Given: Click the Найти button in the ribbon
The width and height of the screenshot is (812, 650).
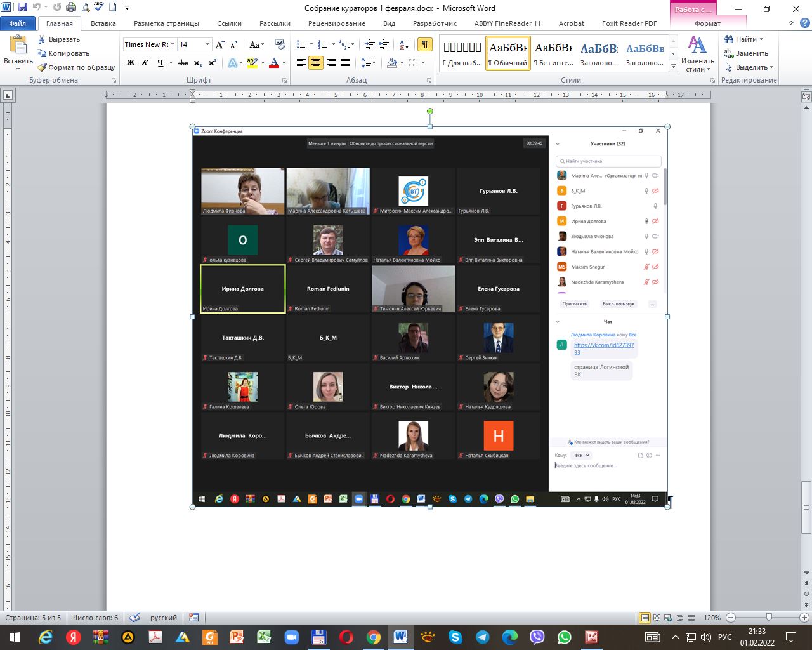Looking at the screenshot, I should point(743,39).
